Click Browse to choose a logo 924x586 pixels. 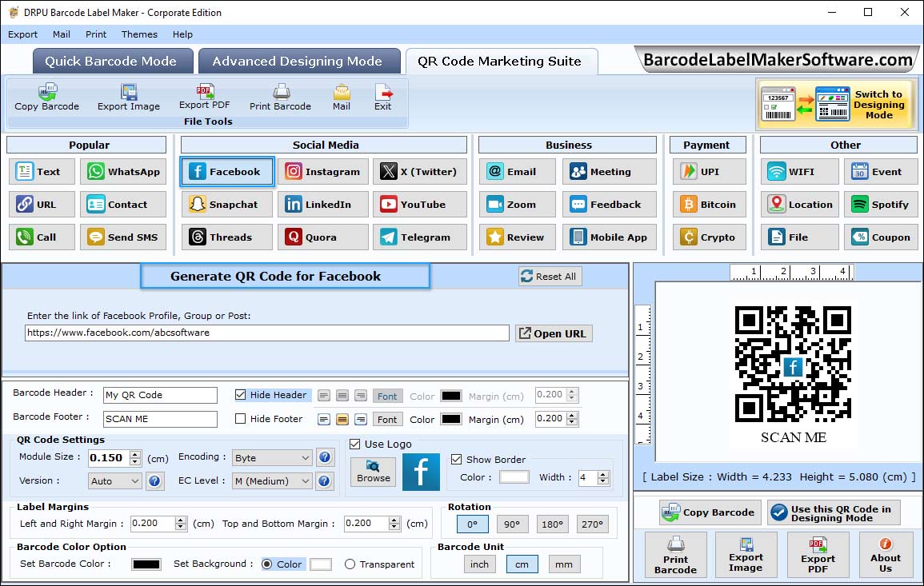tap(373, 472)
